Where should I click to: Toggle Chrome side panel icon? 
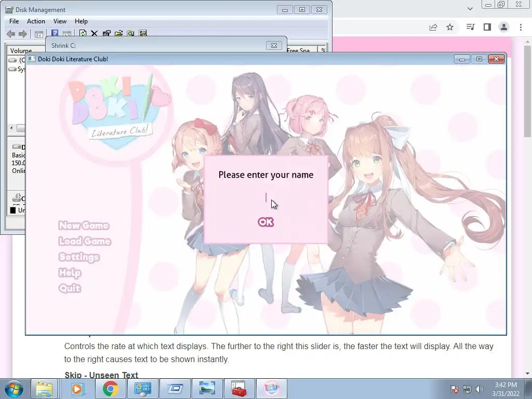click(x=487, y=27)
